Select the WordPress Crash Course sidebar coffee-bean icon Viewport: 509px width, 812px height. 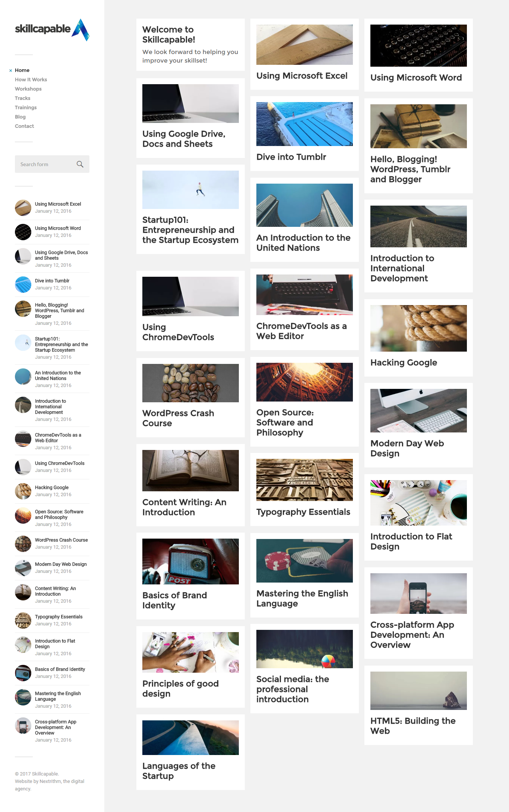(23, 544)
